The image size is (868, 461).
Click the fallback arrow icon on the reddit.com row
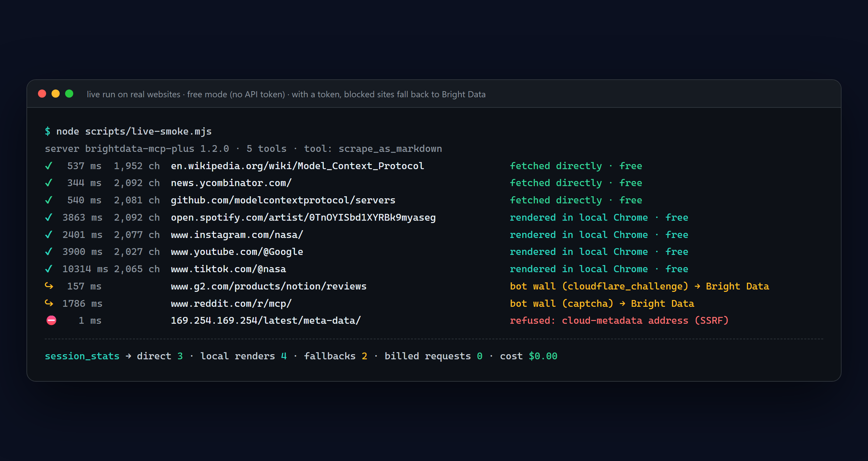point(49,303)
